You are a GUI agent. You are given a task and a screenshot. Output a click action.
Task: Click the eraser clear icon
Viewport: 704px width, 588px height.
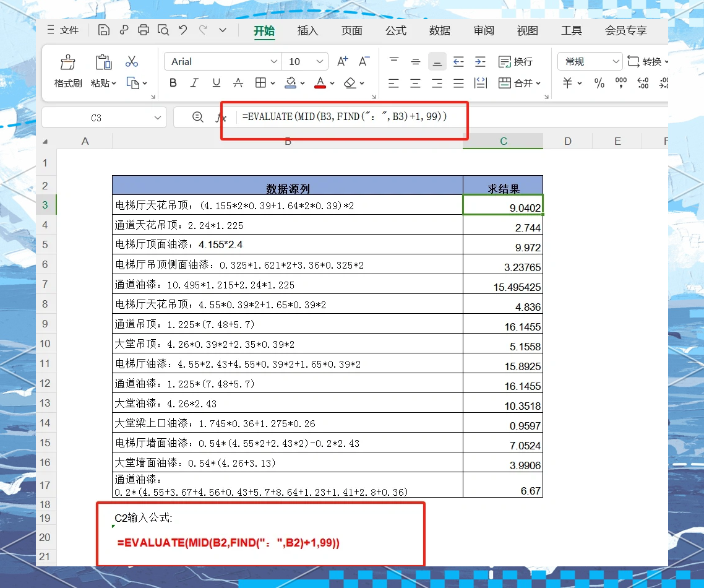[350, 83]
